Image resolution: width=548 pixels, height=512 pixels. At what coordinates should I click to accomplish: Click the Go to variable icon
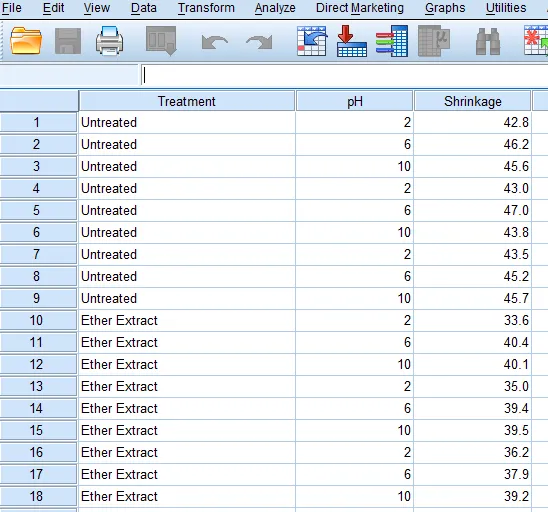(352, 41)
